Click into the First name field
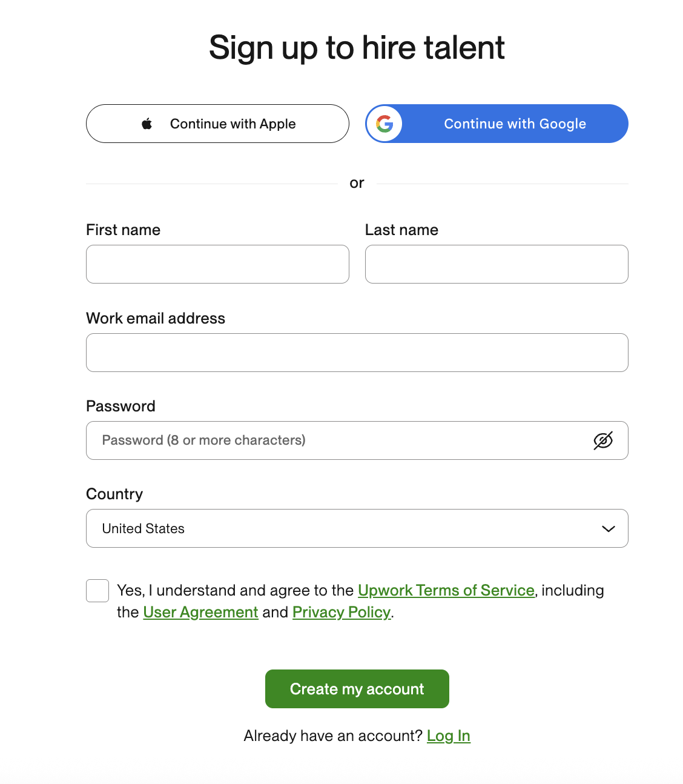The height and width of the screenshot is (784, 683). pyautogui.click(x=217, y=264)
